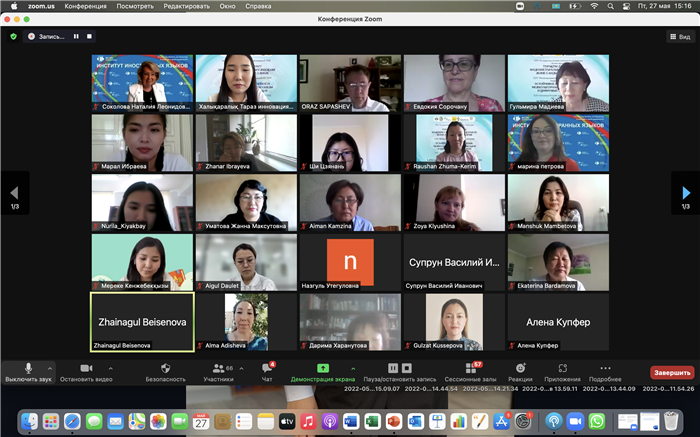The width and height of the screenshot is (700, 437).
Task: Click the microphone mute icon
Action: coord(28,369)
